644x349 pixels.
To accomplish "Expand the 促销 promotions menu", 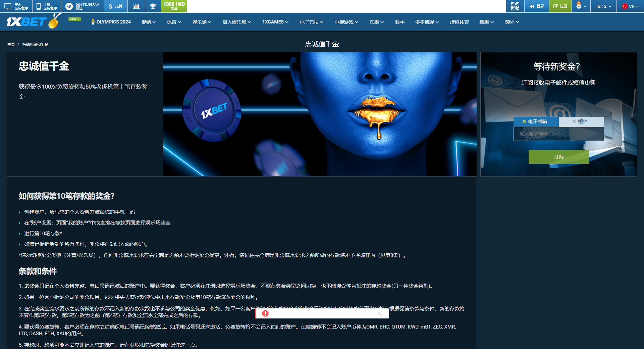I will (148, 22).
